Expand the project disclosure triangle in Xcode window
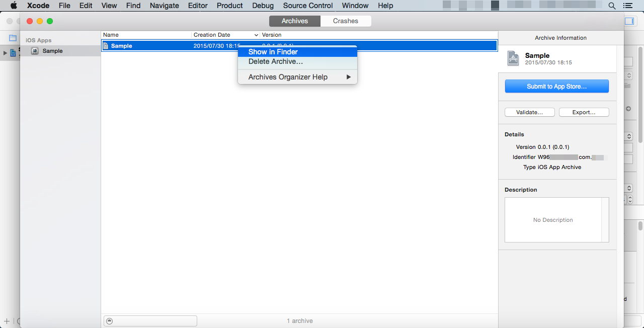 (5, 53)
